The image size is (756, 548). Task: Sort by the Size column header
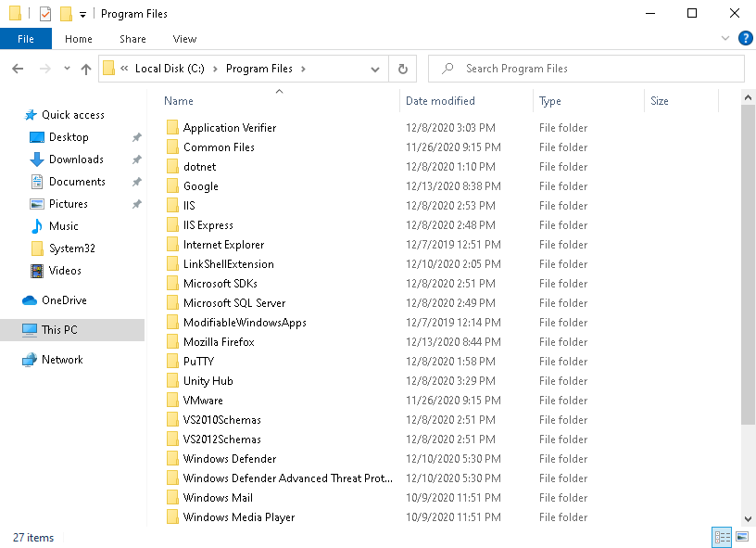659,101
